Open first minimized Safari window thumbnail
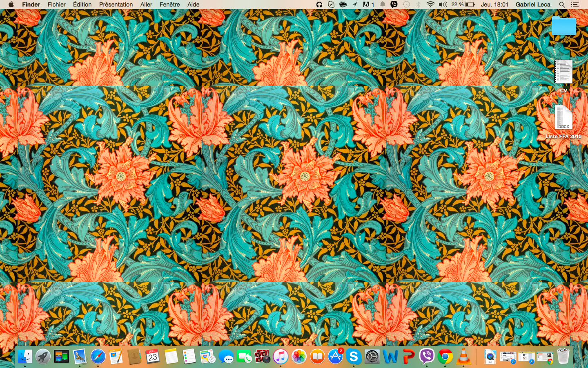This screenshot has height=368, width=588. click(508, 357)
